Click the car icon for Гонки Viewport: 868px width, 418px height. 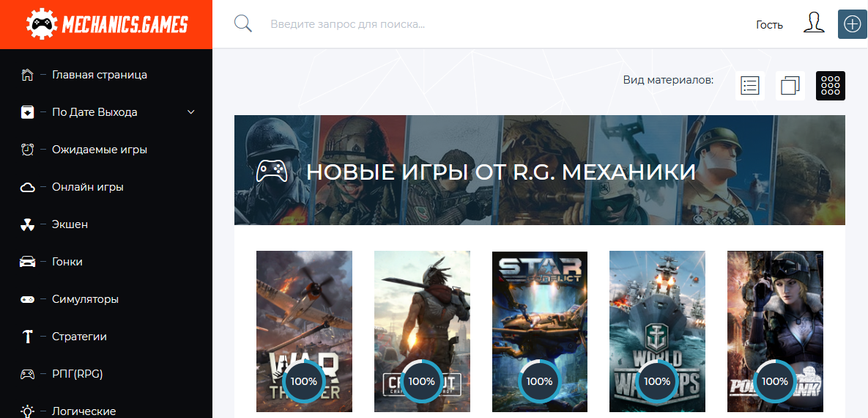click(x=27, y=262)
